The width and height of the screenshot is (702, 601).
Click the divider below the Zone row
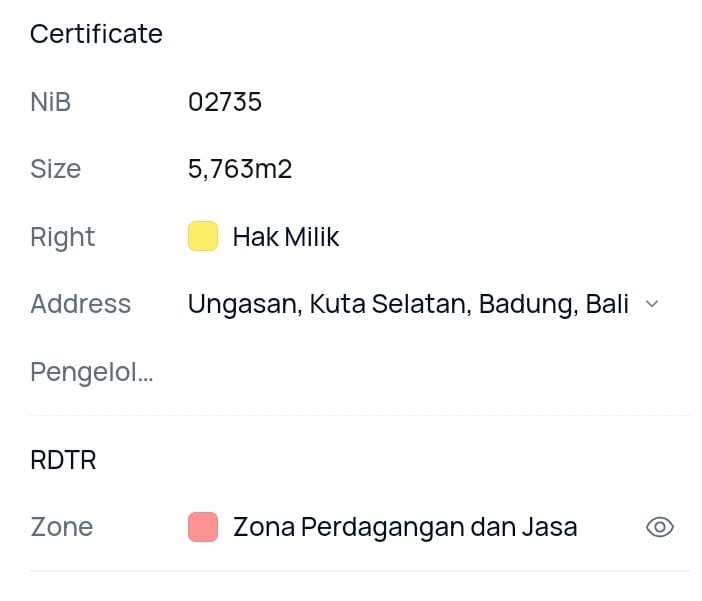360,571
